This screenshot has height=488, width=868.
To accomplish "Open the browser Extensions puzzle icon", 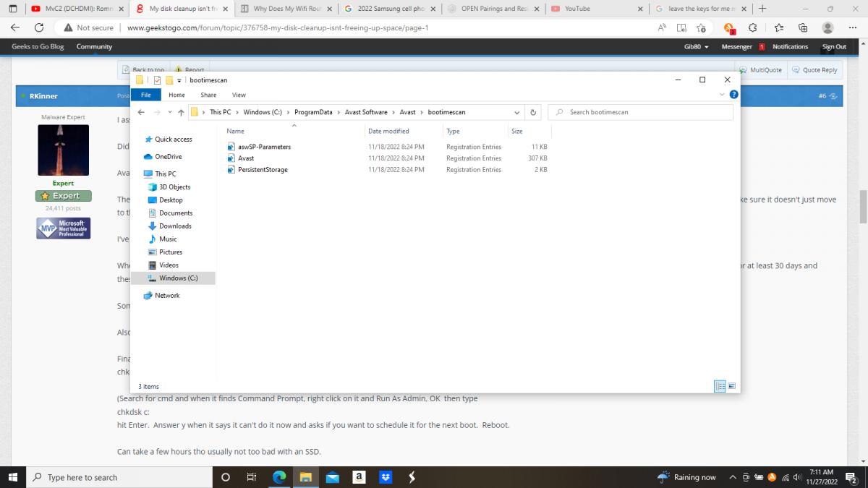I will pyautogui.click(x=753, y=27).
